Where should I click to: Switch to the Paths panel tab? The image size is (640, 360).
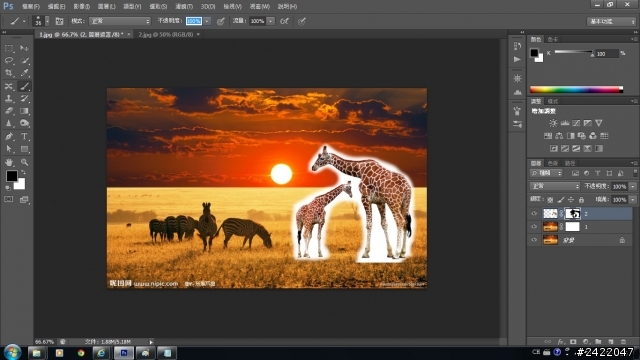tap(570, 163)
